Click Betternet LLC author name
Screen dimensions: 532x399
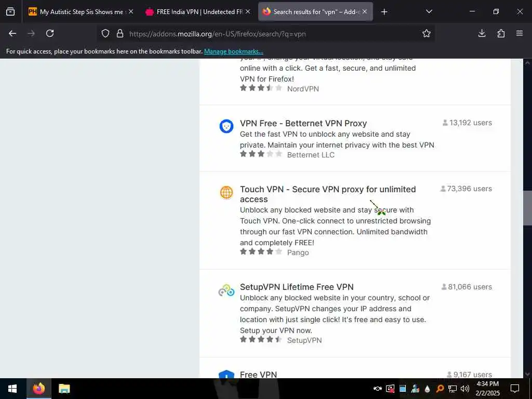pos(311,155)
